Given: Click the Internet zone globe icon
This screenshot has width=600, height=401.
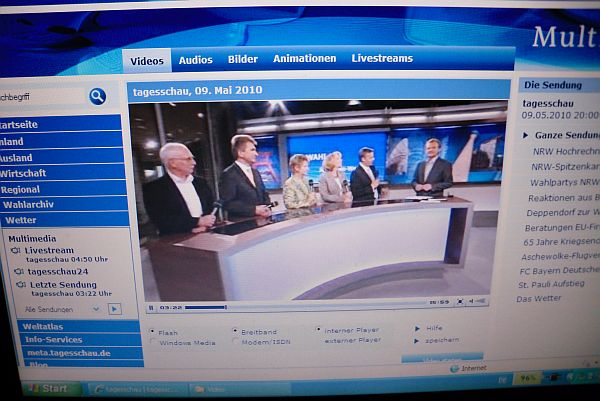Looking at the screenshot, I should point(455,368).
